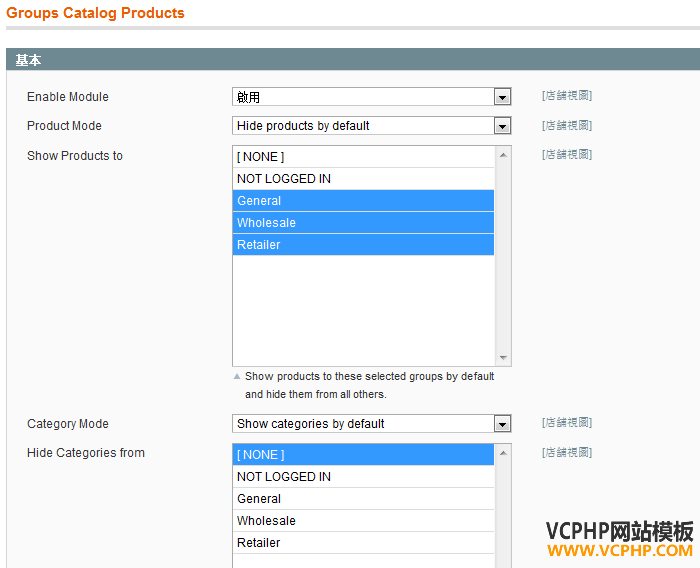Image resolution: width=700 pixels, height=568 pixels.
Task: Open the Category Mode dropdown
Action: pyautogui.click(x=371, y=423)
